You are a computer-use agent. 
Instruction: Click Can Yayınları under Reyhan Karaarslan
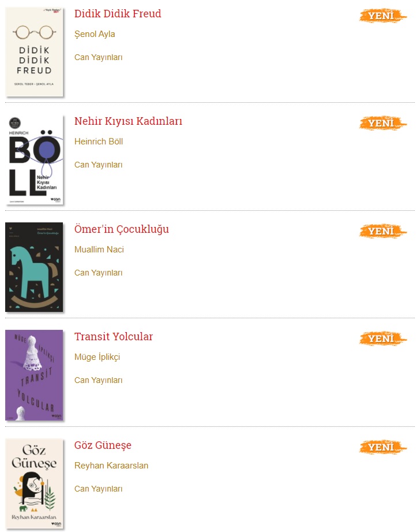[99, 489]
